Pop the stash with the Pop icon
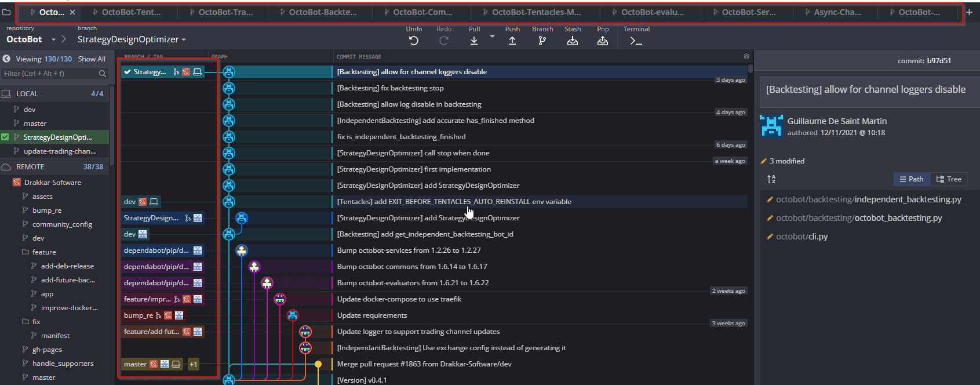Viewport: 980px width, 385px height. (603, 41)
